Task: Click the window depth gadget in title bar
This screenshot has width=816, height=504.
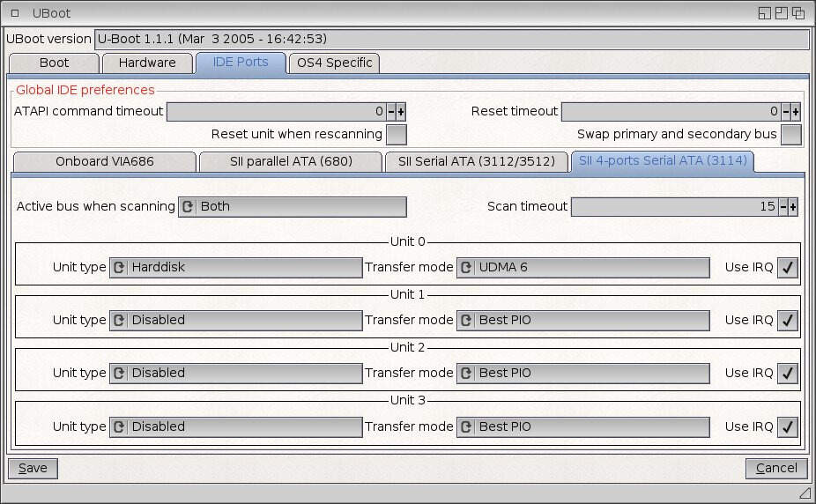Action: [798, 13]
